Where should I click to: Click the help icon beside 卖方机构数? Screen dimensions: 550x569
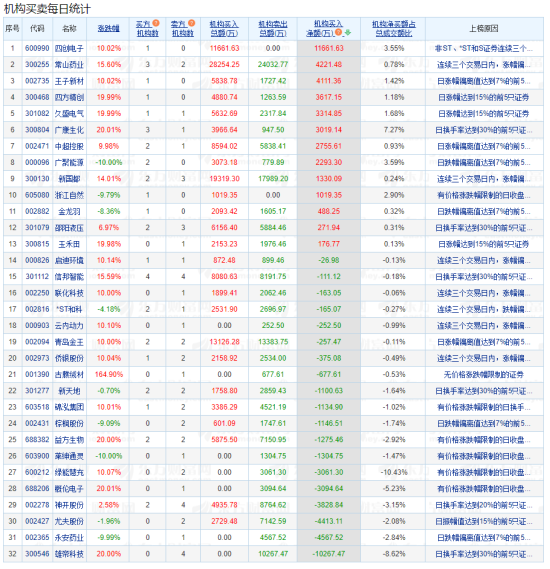click(x=192, y=23)
